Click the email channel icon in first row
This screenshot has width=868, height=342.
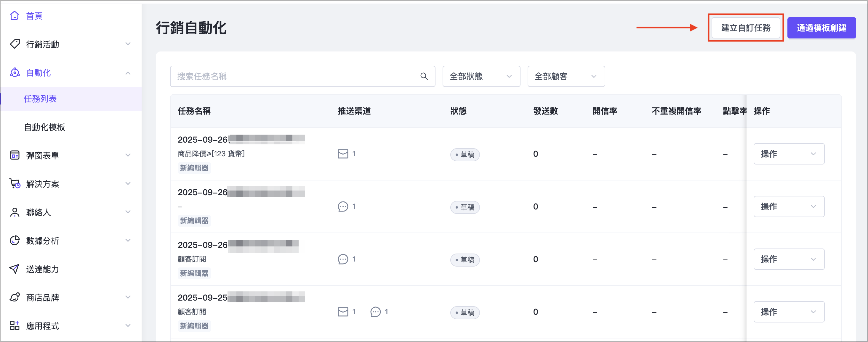coord(343,154)
